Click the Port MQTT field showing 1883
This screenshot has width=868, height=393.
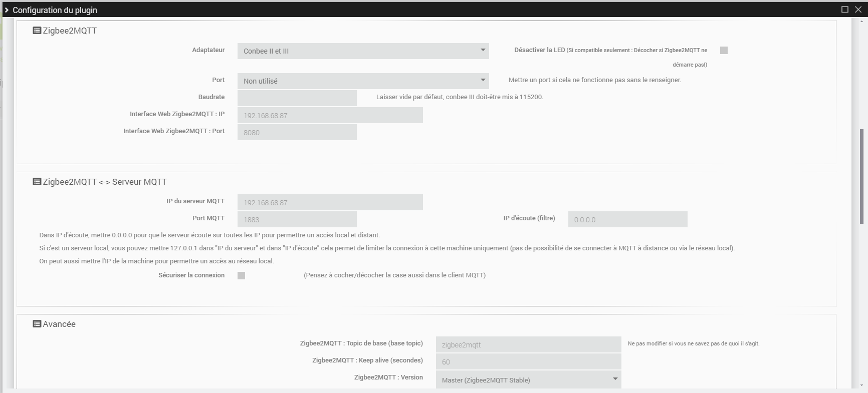click(x=297, y=219)
